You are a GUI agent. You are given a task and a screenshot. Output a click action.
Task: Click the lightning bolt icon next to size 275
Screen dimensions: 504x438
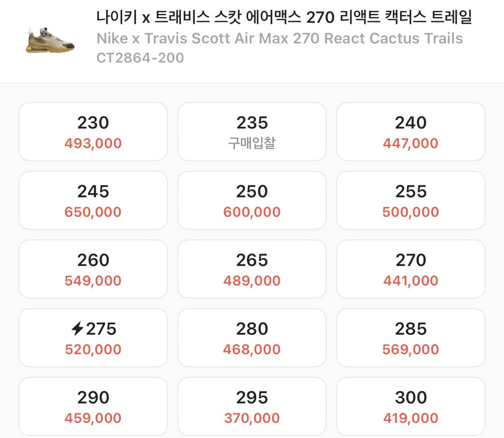tap(78, 328)
